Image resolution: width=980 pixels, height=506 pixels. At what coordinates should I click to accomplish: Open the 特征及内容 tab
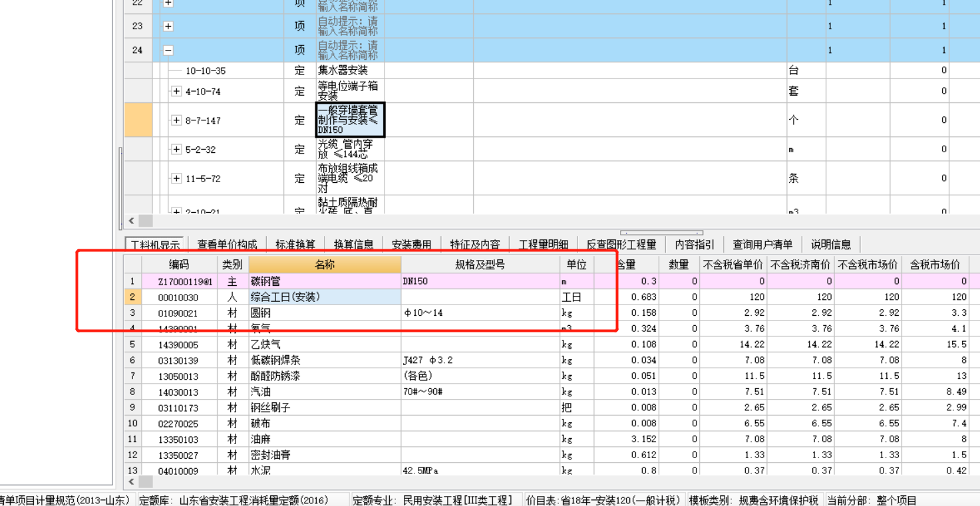pos(475,245)
